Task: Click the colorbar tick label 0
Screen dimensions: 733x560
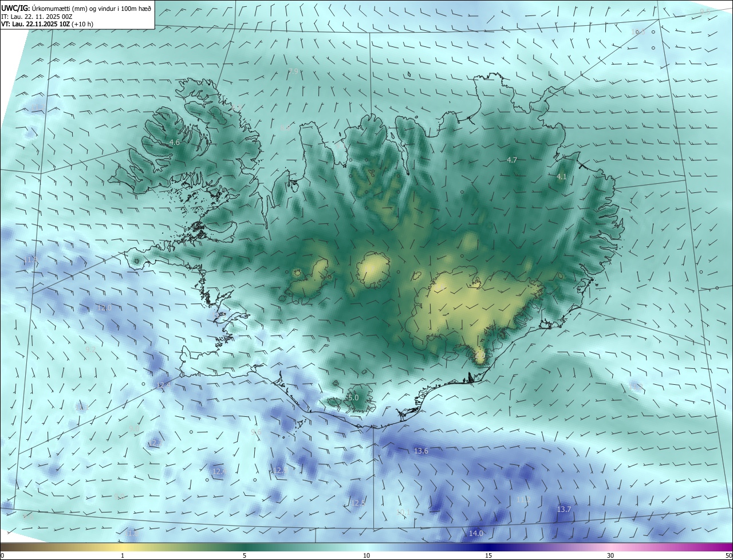Action: 2,555
